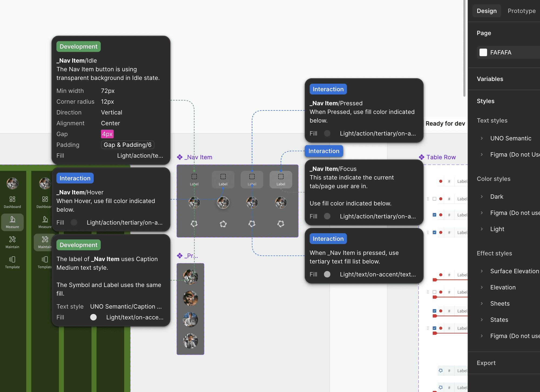Image resolution: width=540 pixels, height=392 pixels.
Task: Switch to the Prototype tab
Action: pos(521,11)
